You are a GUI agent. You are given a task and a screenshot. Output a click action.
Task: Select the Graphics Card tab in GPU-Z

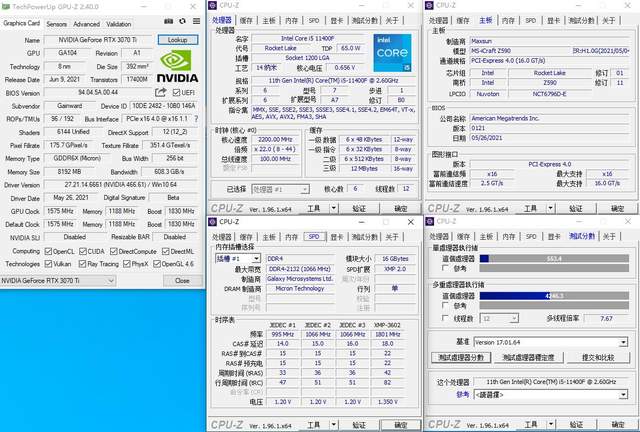(22, 23)
